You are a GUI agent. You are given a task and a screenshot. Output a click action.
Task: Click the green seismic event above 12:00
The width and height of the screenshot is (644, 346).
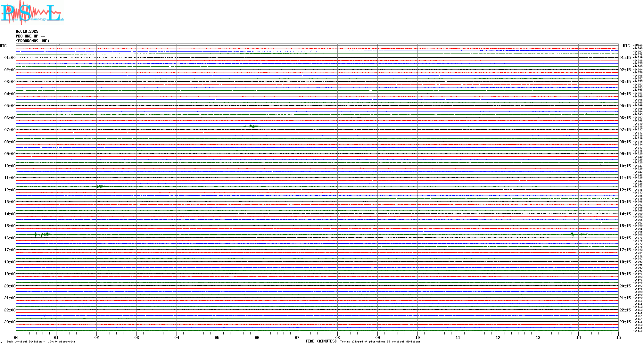tap(101, 186)
